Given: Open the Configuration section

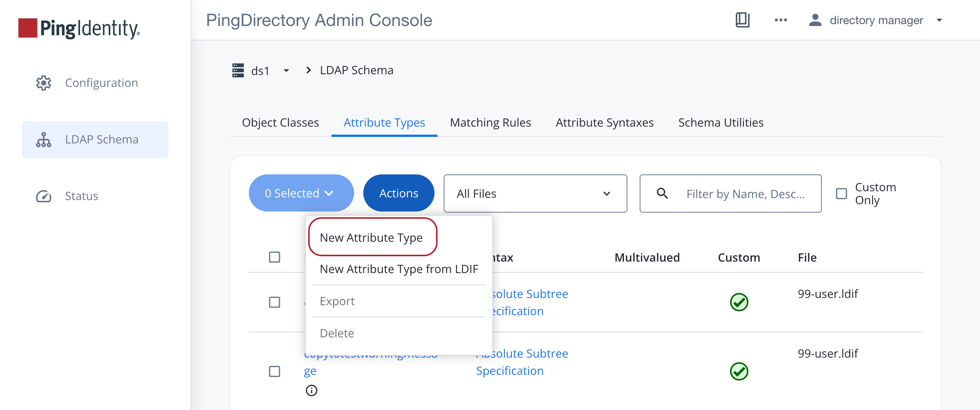Looking at the screenshot, I should (101, 83).
